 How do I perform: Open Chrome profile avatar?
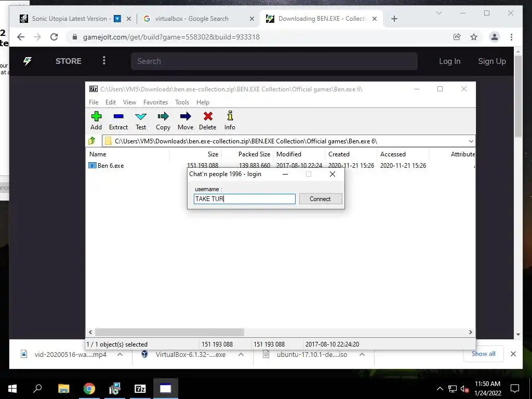coord(495,37)
